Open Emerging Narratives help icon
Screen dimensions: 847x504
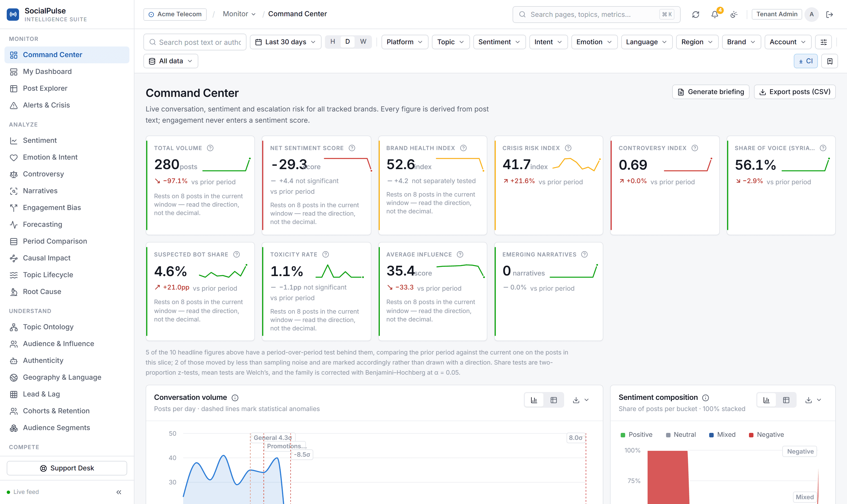point(584,254)
